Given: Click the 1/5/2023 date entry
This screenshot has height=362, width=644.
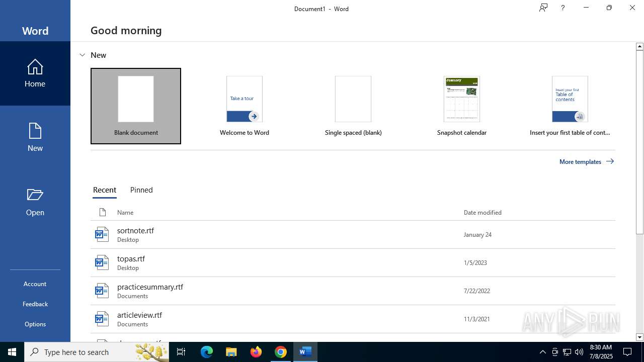Looking at the screenshot, I should pos(475,262).
